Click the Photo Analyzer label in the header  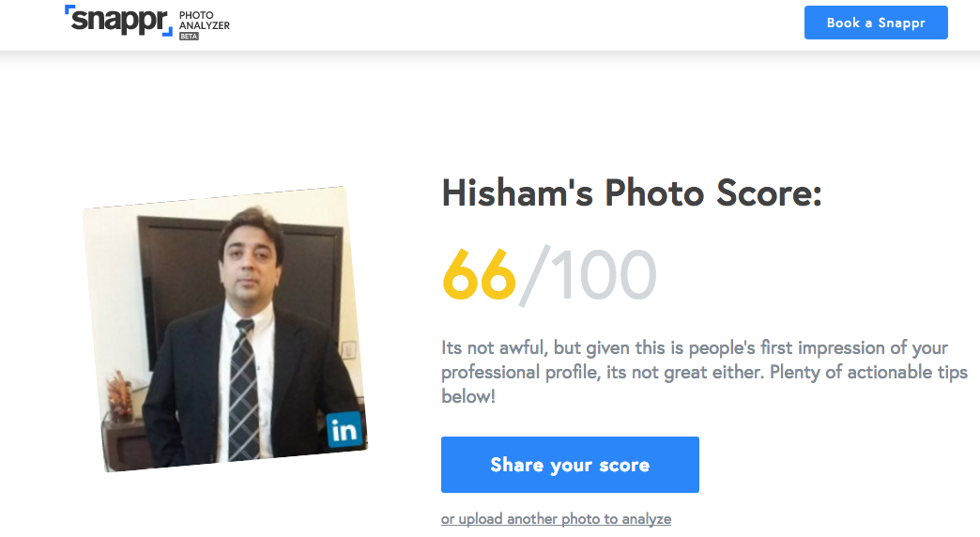click(204, 20)
